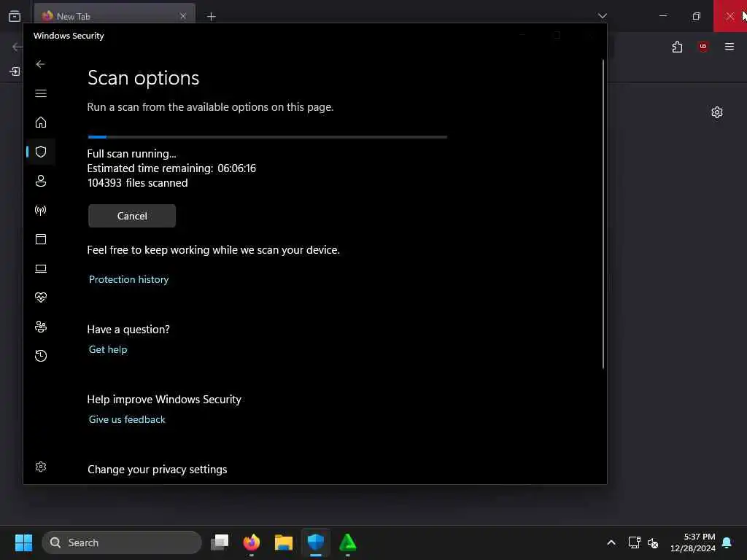The image size is (747, 560).
Task: Open Windows Security settings gear
Action: click(41, 467)
